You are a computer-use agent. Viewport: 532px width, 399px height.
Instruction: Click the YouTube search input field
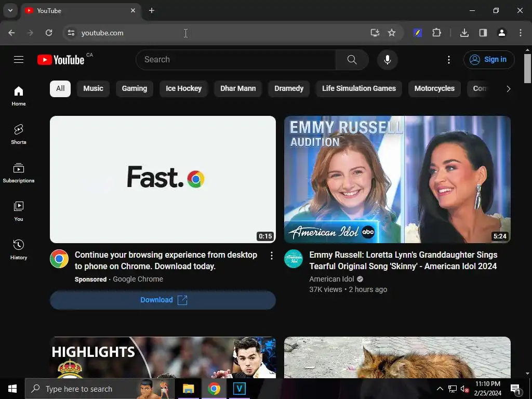click(236, 60)
